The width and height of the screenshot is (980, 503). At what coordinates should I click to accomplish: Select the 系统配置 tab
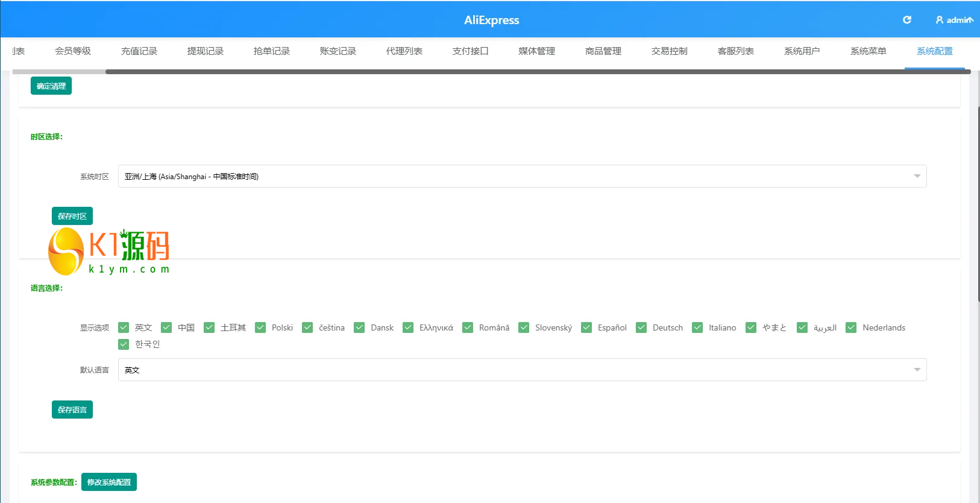point(935,51)
